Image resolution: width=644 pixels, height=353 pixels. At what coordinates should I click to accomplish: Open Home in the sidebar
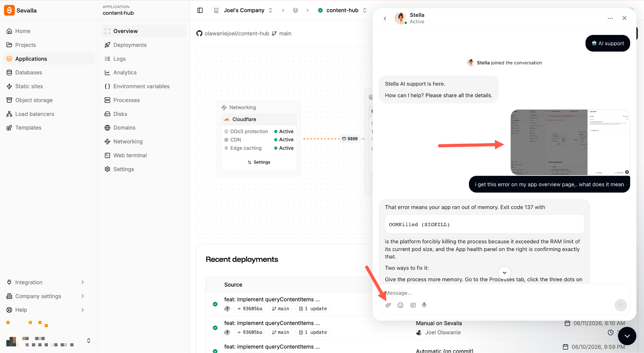49,31
